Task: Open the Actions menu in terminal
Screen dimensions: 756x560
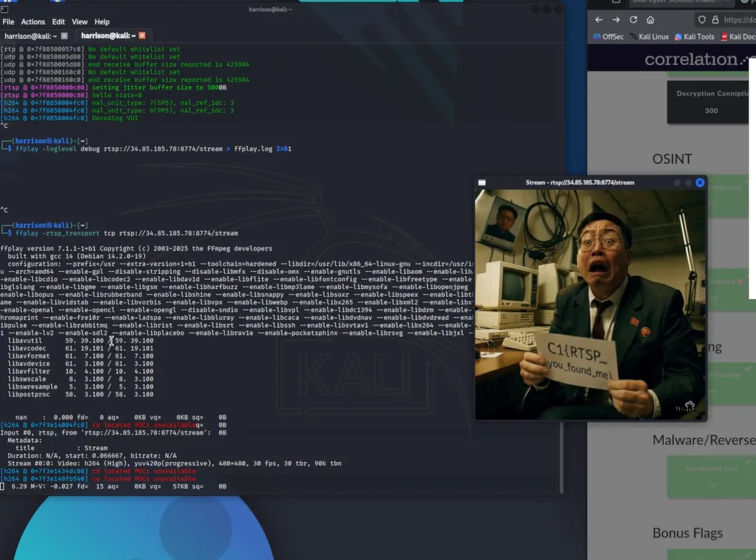Action: point(33,22)
